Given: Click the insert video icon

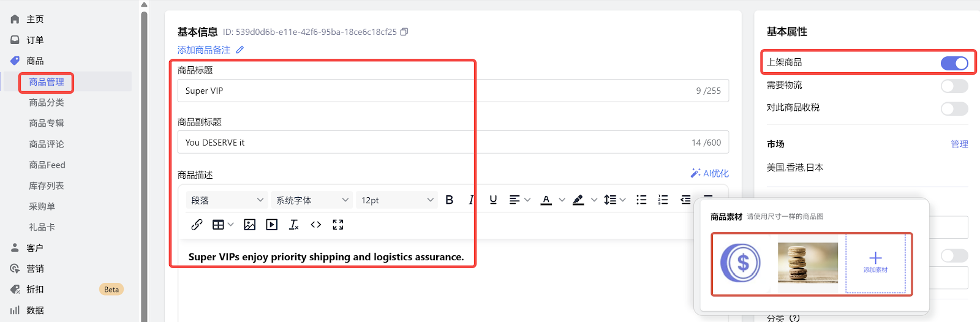Looking at the screenshot, I should (x=272, y=225).
